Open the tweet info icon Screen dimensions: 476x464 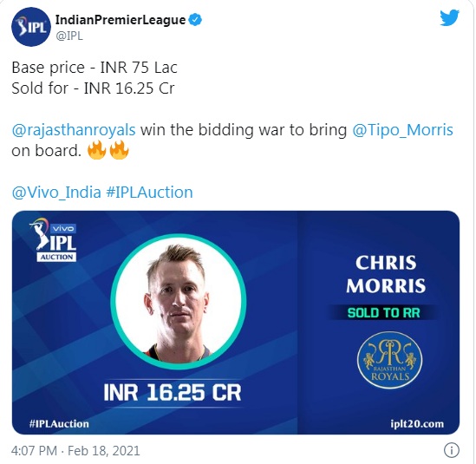click(452, 450)
